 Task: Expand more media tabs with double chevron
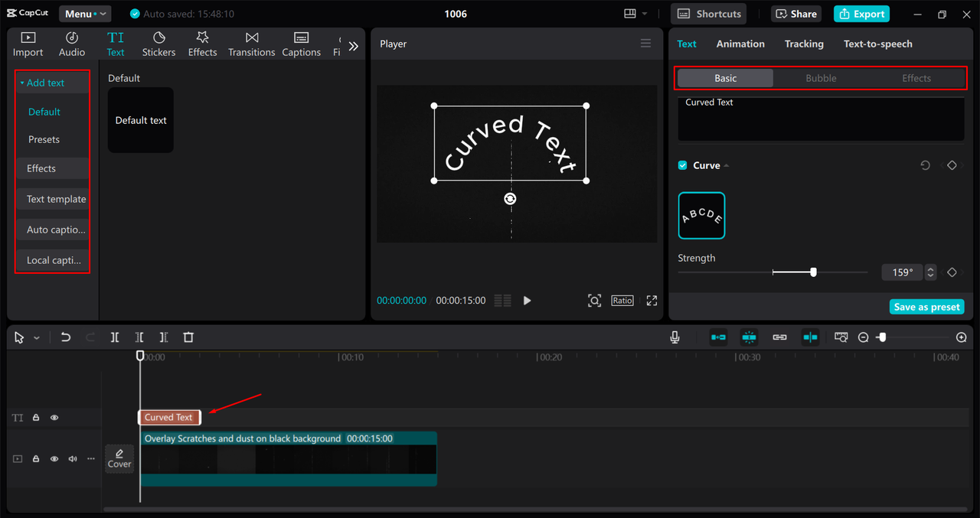pos(353,46)
